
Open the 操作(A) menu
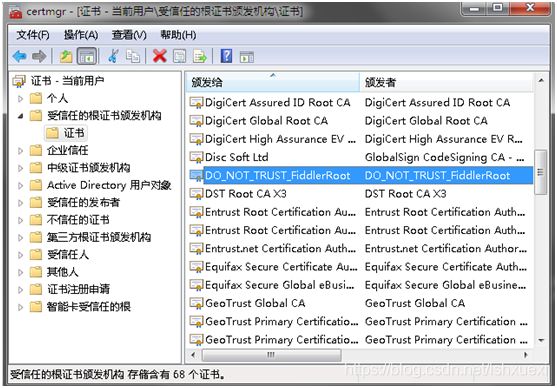point(81,35)
